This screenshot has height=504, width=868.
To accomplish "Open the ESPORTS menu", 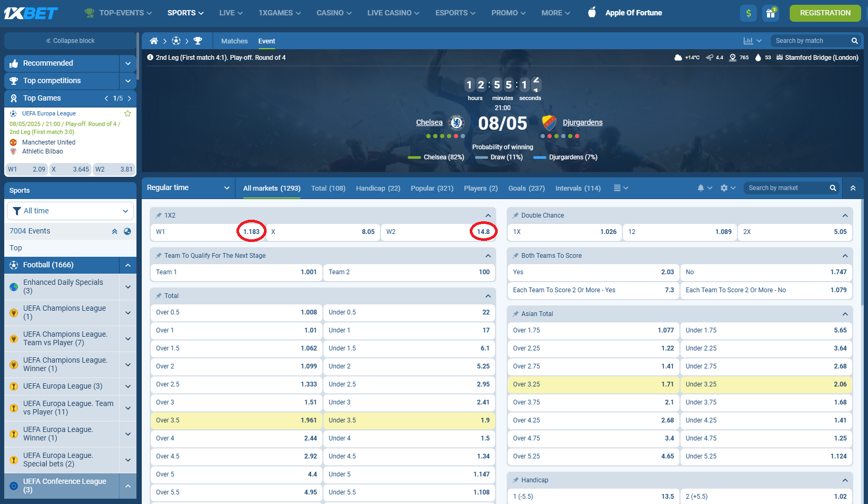I will point(455,13).
